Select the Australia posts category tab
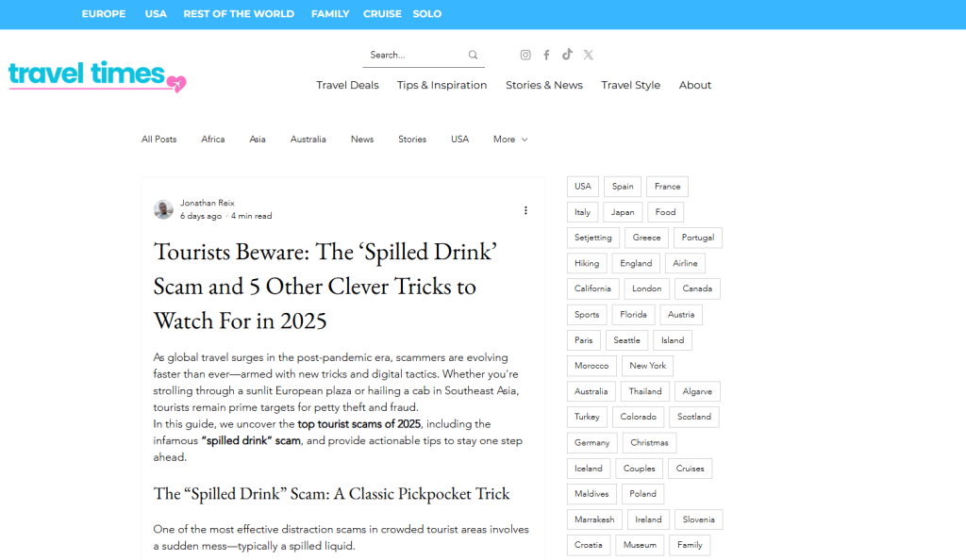The image size is (966, 560). pos(308,140)
